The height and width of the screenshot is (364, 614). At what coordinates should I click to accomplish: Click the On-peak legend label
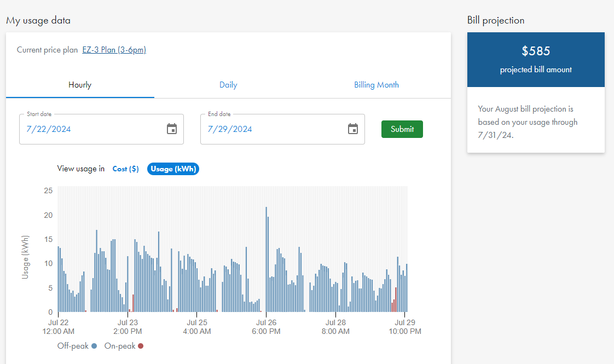pyautogui.click(x=119, y=346)
